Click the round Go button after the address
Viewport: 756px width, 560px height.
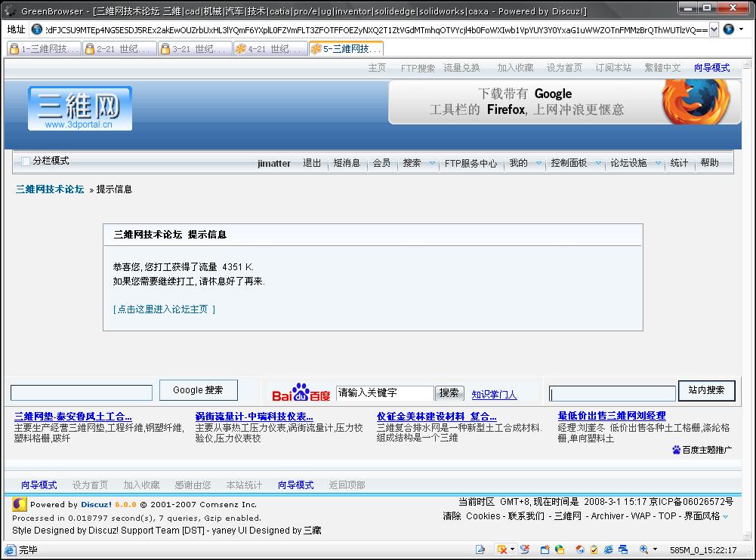pyautogui.click(x=729, y=29)
